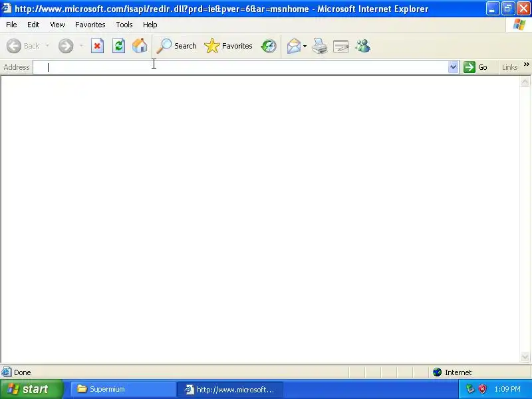
Task: Click the Internet zone globe icon
Action: [438, 372]
